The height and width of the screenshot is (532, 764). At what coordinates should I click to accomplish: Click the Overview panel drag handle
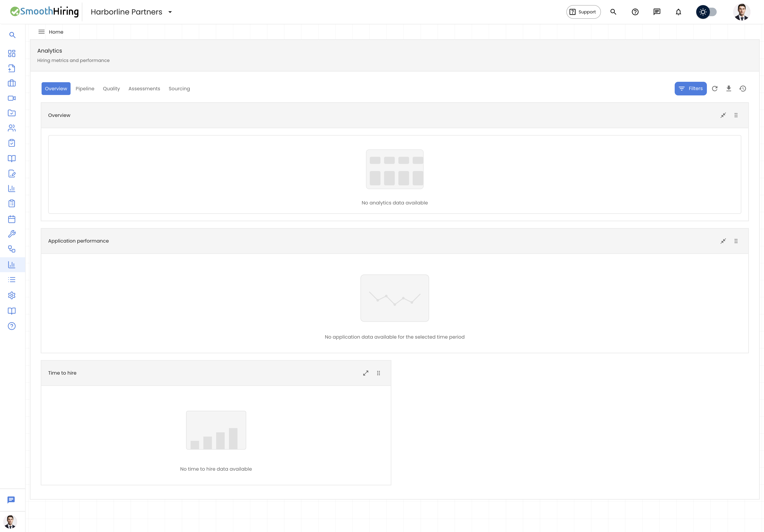pos(736,115)
